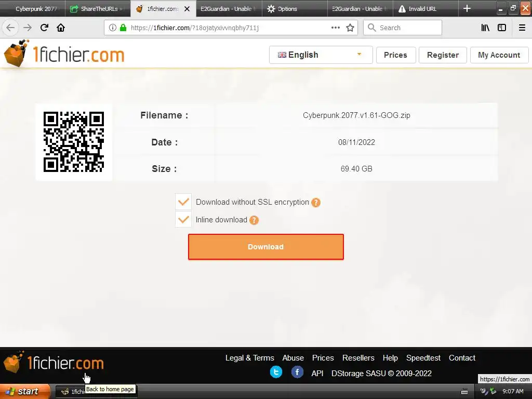The image size is (532, 399).
Task: Show help for Inline download option
Action: 254,220
